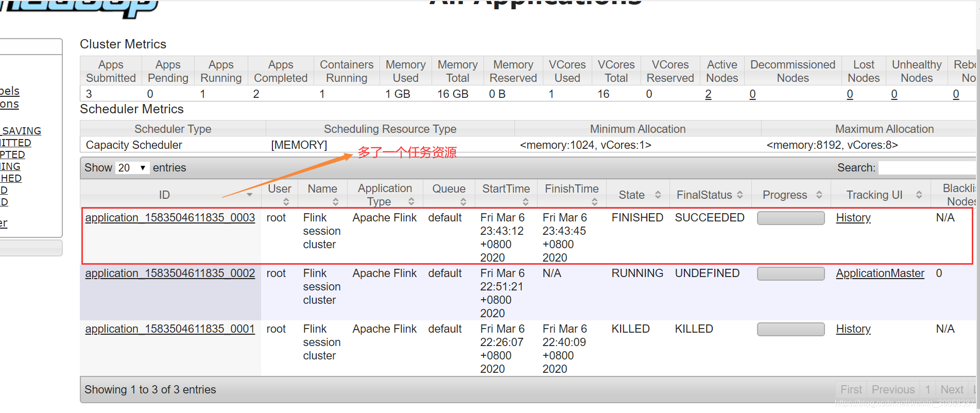
Task: Open SUBMITTED applications sidebar link
Action: 15,143
